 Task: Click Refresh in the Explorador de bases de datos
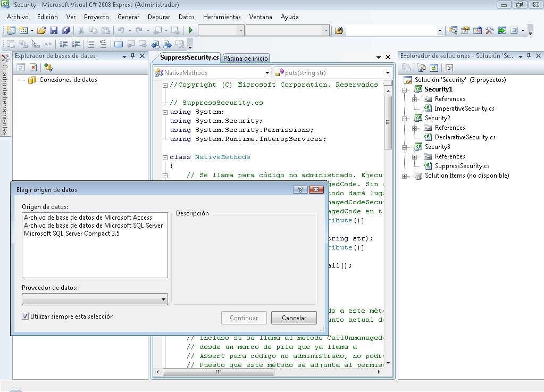21,68
